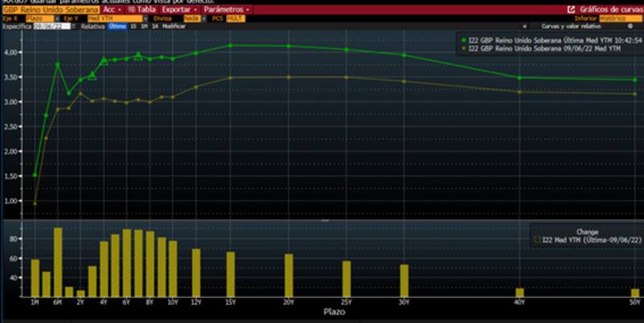The image size is (644, 323).
Task: Click the square marker on the green curve at 7Y
Action: [138, 56]
